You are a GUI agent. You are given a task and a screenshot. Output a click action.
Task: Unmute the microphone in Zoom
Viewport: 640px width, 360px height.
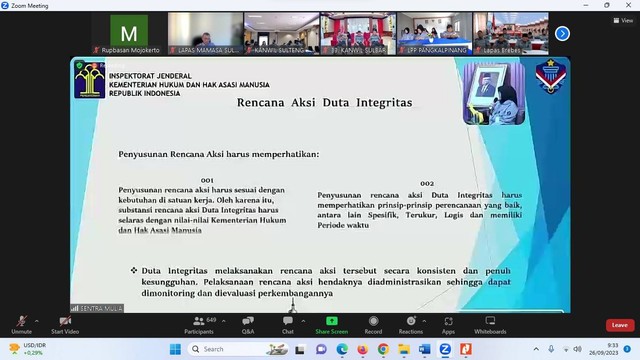coord(22,325)
